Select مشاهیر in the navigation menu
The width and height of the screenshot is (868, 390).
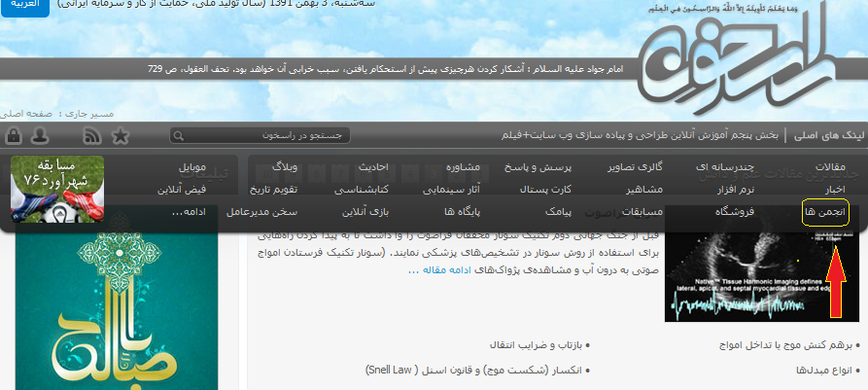644,190
